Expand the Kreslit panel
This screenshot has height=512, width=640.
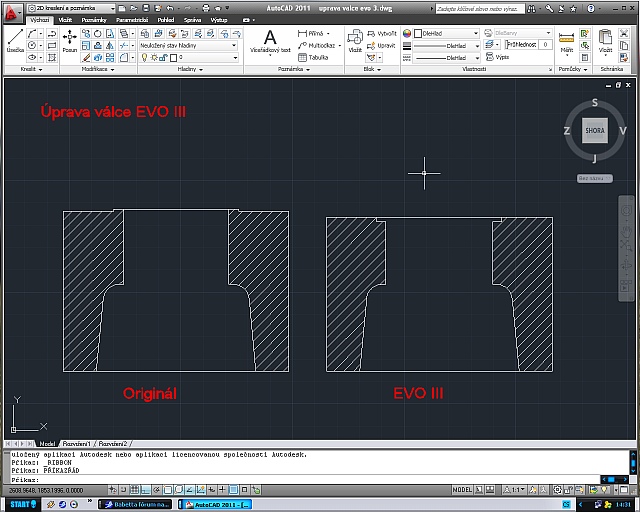point(31,69)
